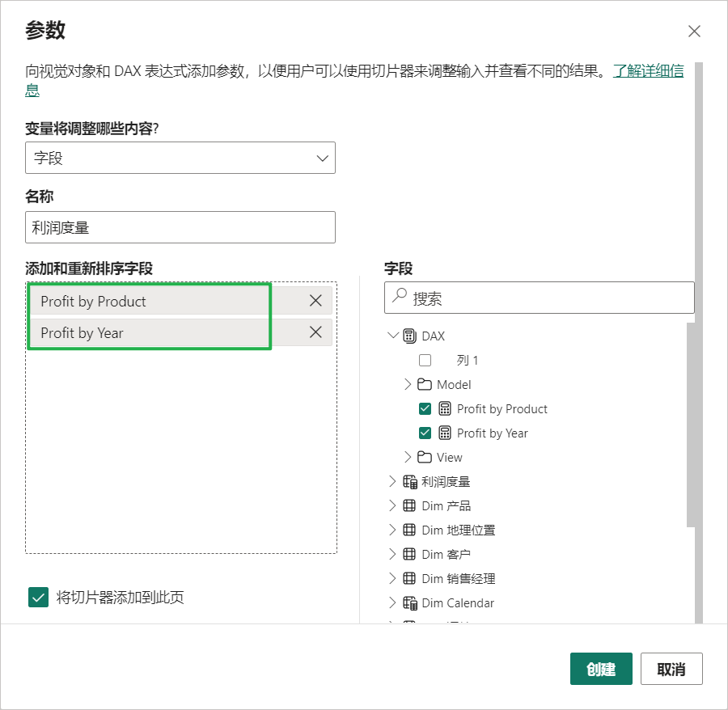Click the fields list scrollbar
Screen dimensions: 728x710
[691, 425]
